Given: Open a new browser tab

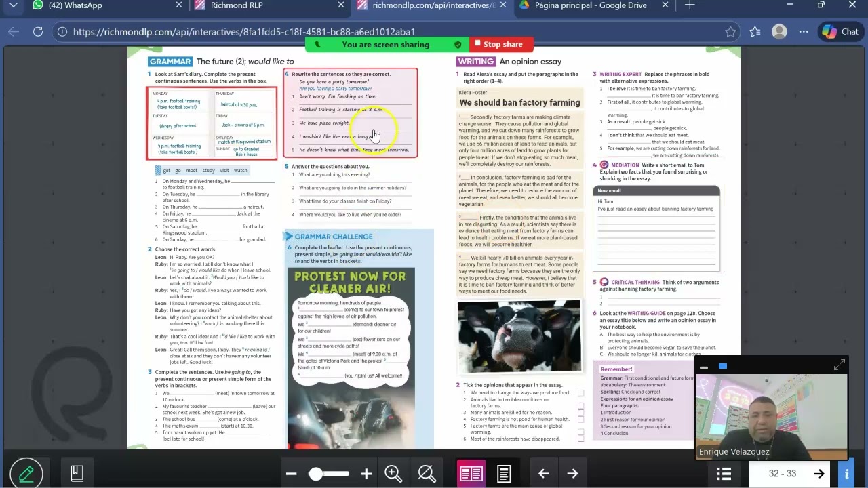Looking at the screenshot, I should tap(690, 5).
